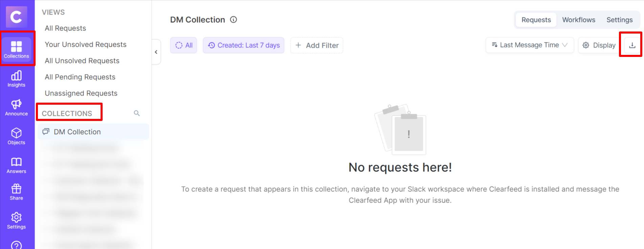Viewport: 644px width, 249px height.
Task: Open the Answers book icon
Action: (x=16, y=165)
